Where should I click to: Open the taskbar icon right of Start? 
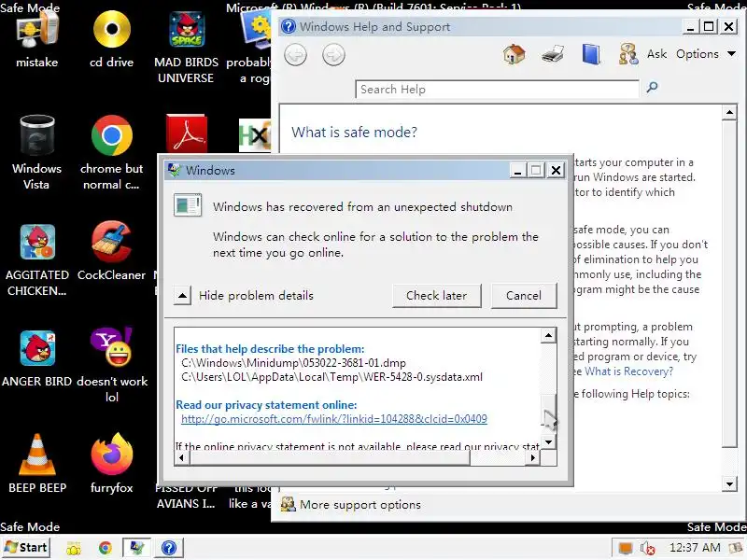click(74, 549)
